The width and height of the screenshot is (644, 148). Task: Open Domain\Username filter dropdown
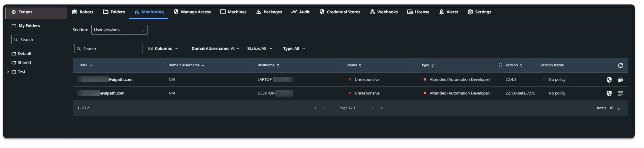215,48
